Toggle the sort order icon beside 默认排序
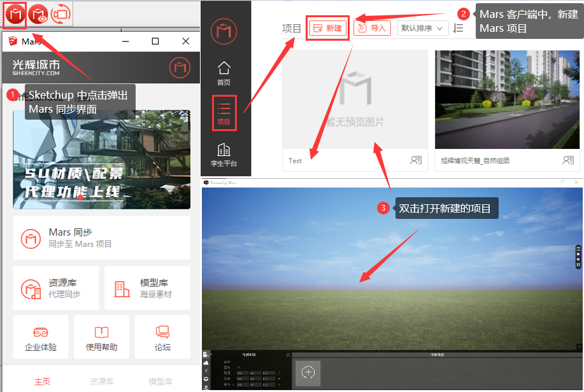The height and width of the screenshot is (392, 584). click(458, 28)
